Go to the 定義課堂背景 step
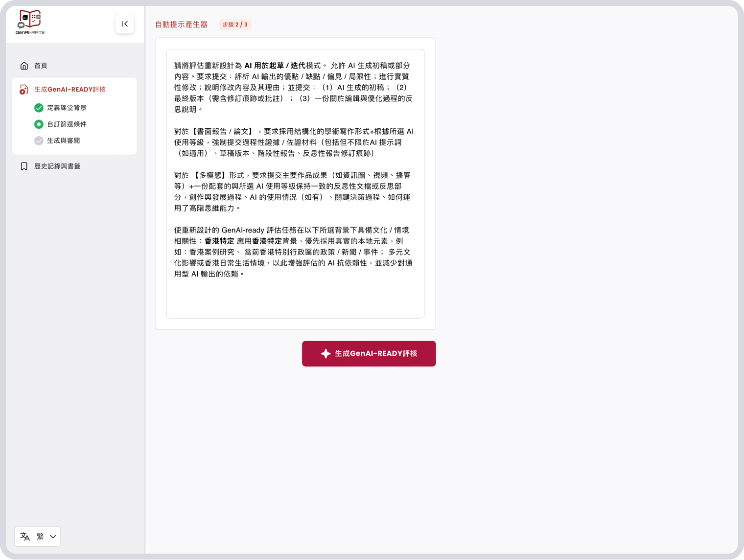The height and width of the screenshot is (560, 744). pos(67,108)
